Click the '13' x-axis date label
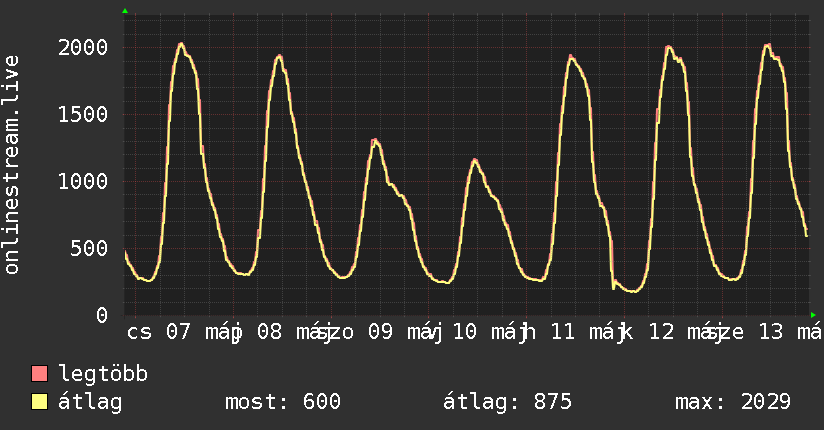 pos(771,332)
